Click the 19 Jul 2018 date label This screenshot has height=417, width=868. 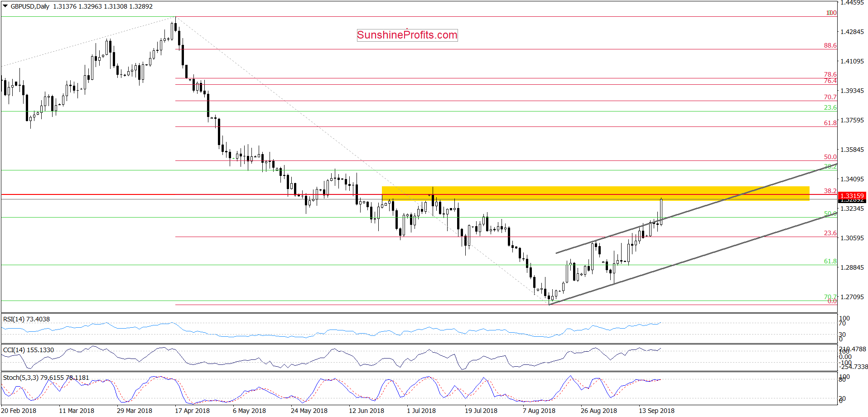click(481, 411)
